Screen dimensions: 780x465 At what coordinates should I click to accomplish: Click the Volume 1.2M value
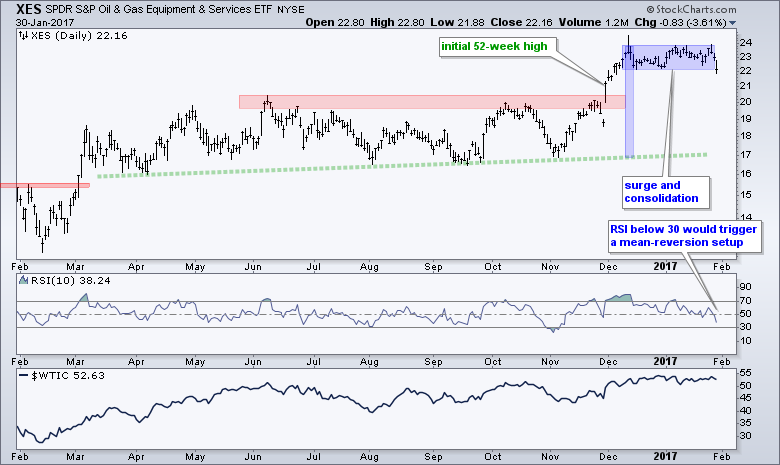(x=593, y=22)
